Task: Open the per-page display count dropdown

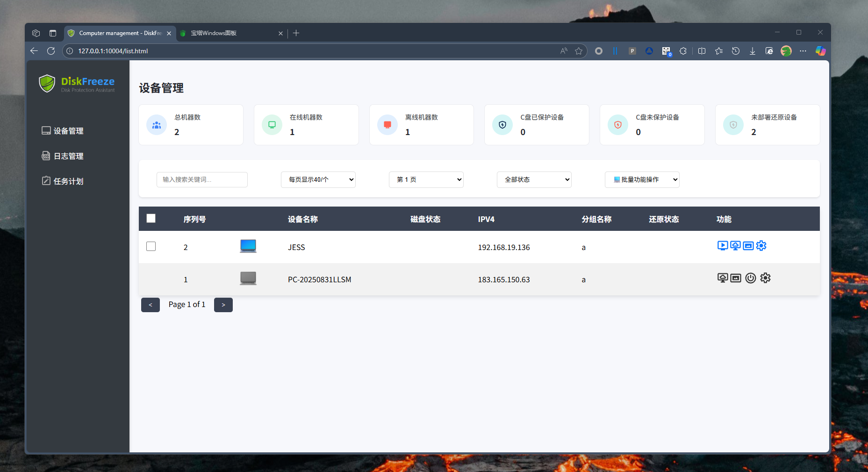Action: pyautogui.click(x=318, y=179)
